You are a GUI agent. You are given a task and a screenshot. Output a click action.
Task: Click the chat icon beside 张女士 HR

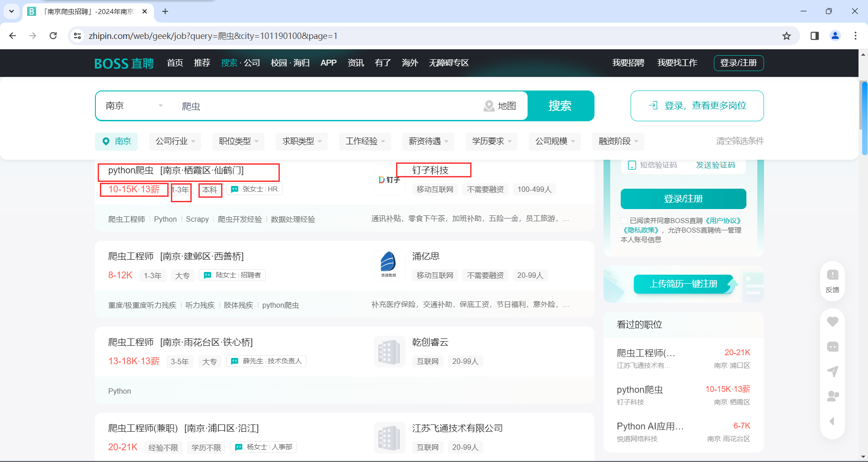point(235,189)
